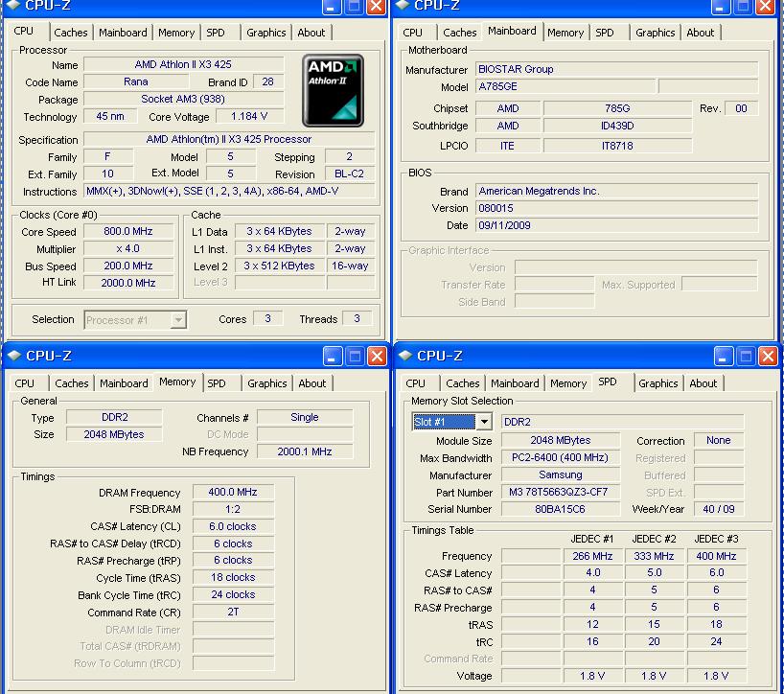Click the motherboard model A785GE

click(x=565, y=86)
